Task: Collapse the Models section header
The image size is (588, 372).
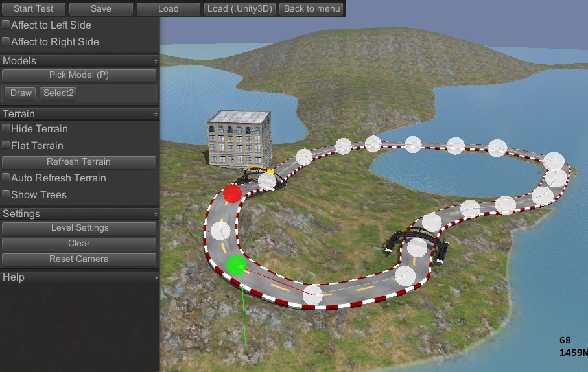Action: click(x=80, y=61)
